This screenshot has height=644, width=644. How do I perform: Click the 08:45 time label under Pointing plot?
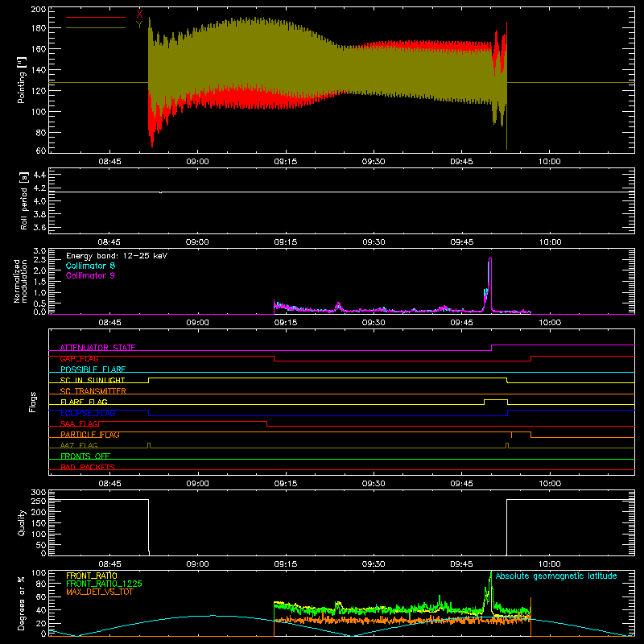109,162
